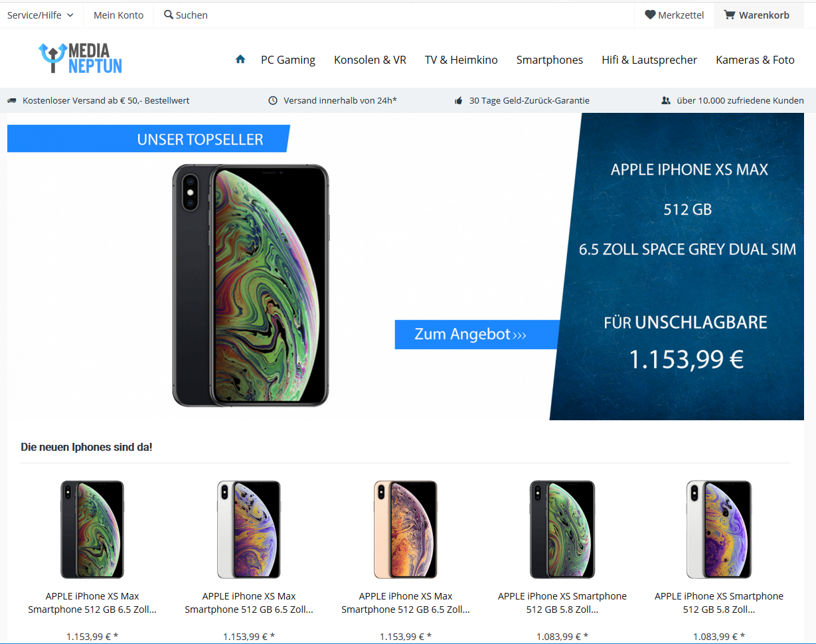The image size is (816, 644).
Task: Click the customers icon beside zufriedene Kunden
Action: (666, 101)
